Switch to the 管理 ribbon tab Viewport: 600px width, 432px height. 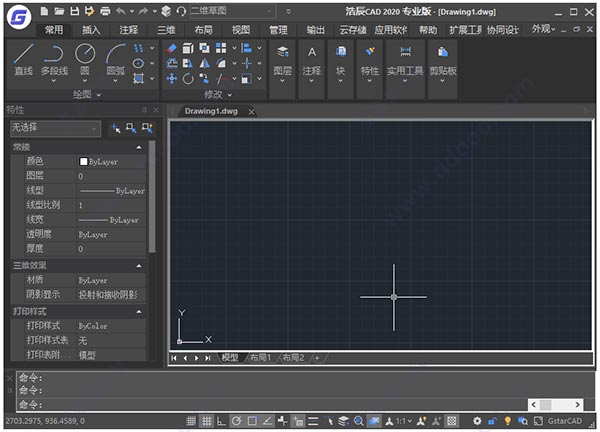tap(278, 29)
